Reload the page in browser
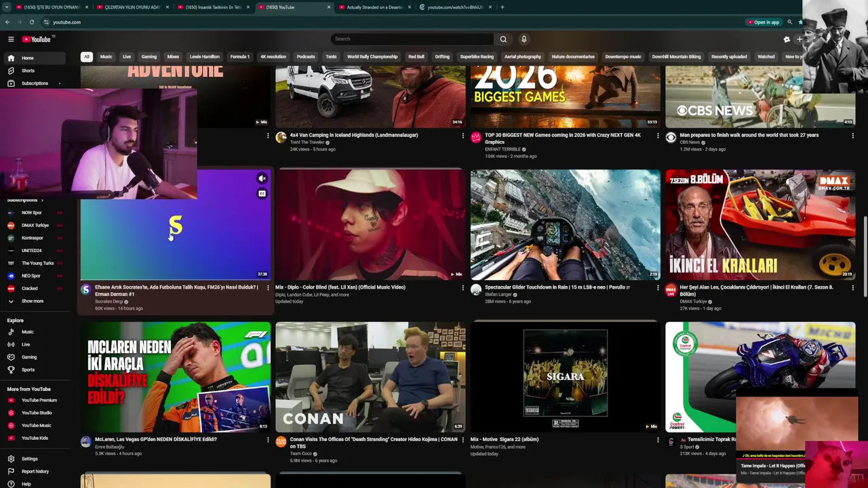 (x=31, y=22)
